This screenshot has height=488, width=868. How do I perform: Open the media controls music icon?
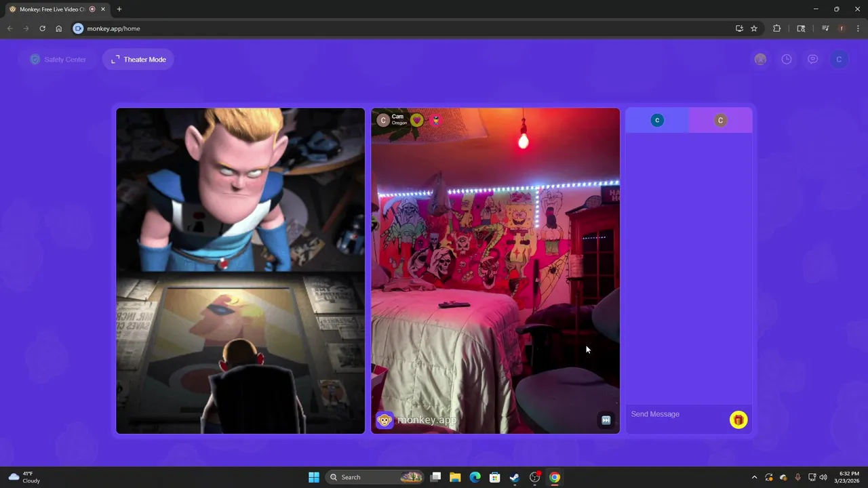click(x=825, y=28)
